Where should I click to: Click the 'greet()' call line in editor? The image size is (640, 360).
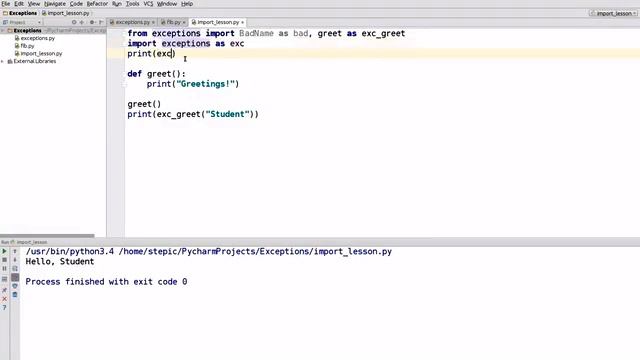point(144,104)
